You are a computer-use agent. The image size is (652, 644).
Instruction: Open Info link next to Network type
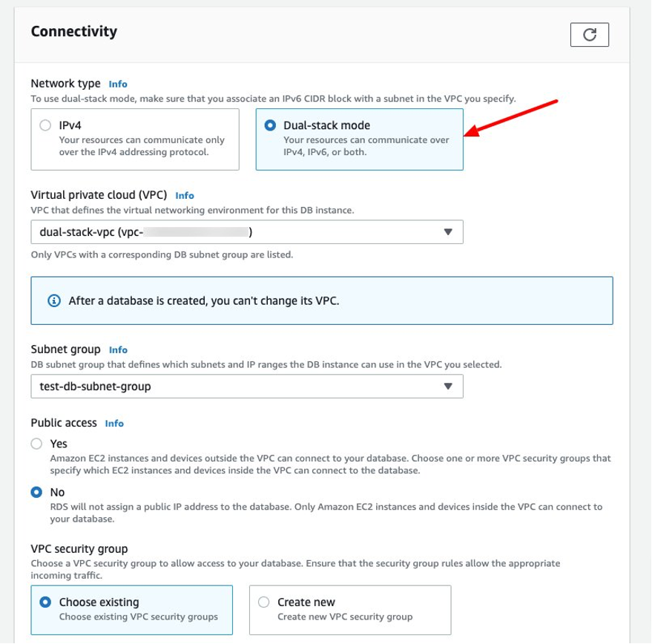118,84
